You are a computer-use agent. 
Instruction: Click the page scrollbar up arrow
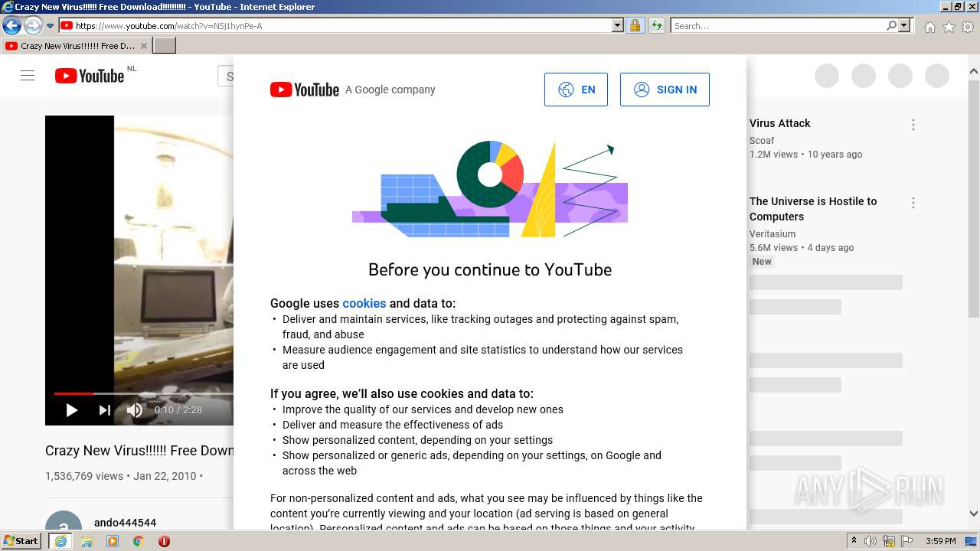974,71
